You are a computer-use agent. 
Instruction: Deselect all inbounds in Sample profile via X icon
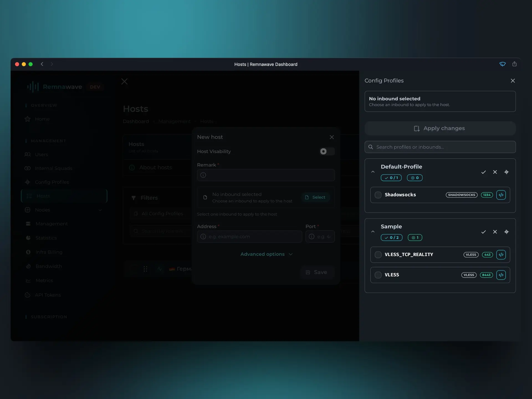[495, 232]
